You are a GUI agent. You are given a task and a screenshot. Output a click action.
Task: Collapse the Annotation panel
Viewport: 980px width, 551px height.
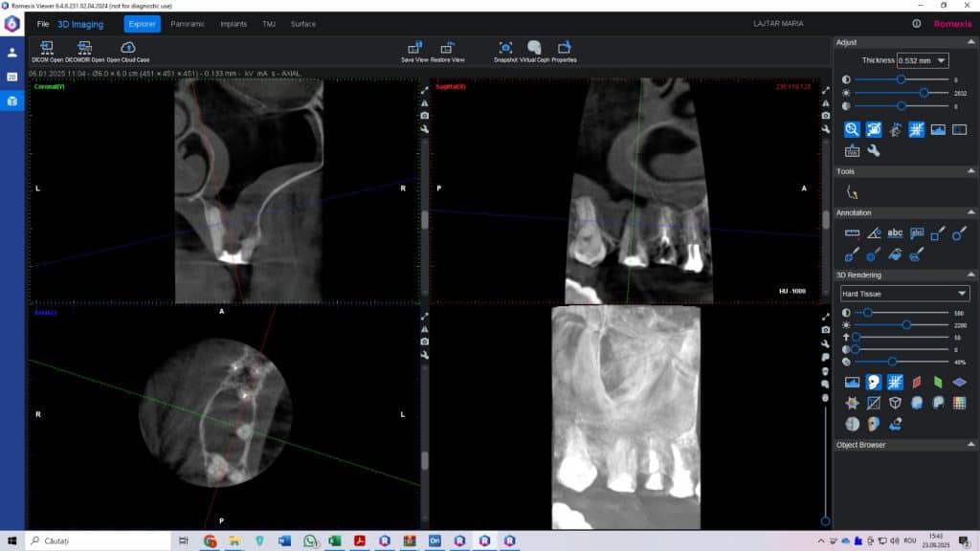click(971, 211)
